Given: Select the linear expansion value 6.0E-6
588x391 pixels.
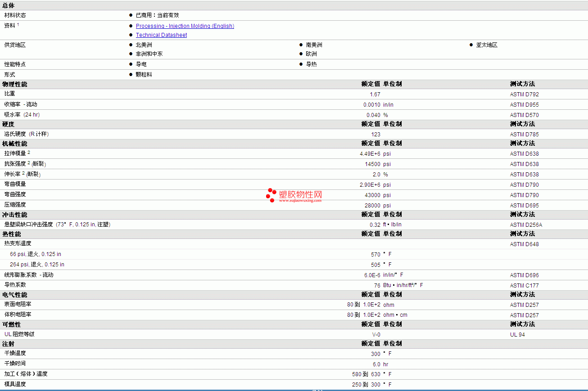Looking at the screenshot, I should 372,275.
